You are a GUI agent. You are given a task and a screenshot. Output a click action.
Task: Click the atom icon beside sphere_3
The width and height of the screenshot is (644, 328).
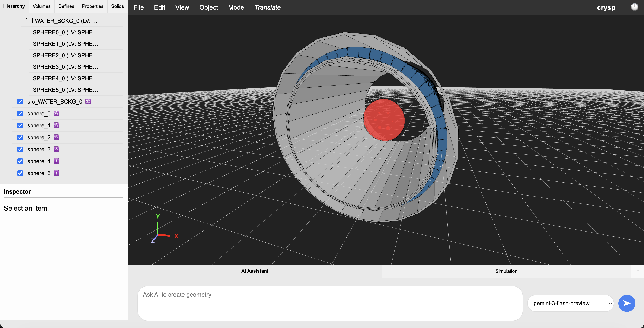56,149
